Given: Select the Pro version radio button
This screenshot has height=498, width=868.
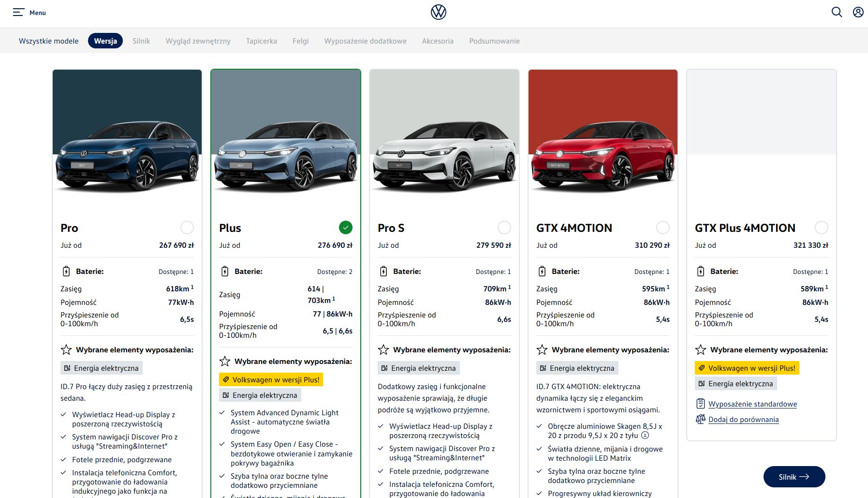Looking at the screenshot, I should [187, 227].
